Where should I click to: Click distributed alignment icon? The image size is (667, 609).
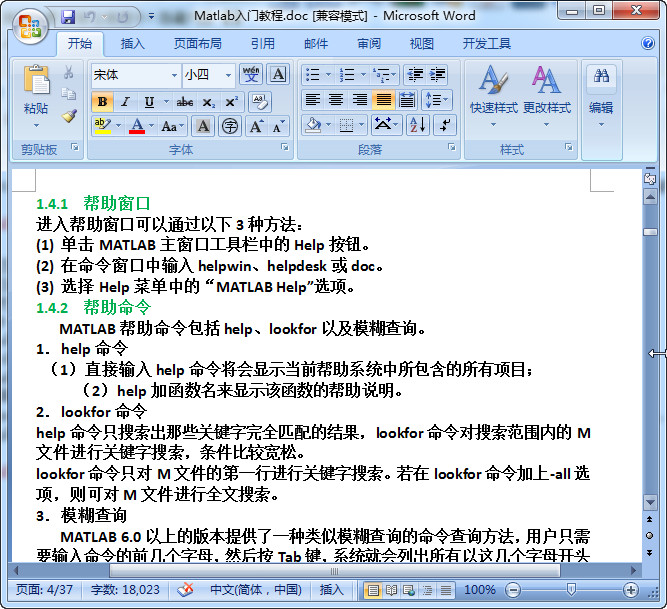407,100
